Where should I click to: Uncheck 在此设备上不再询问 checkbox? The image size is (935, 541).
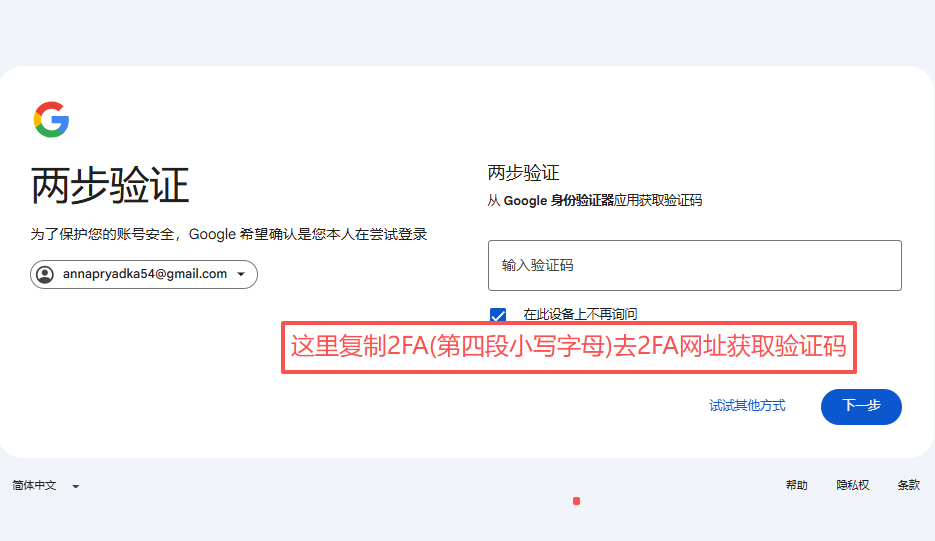(x=498, y=314)
